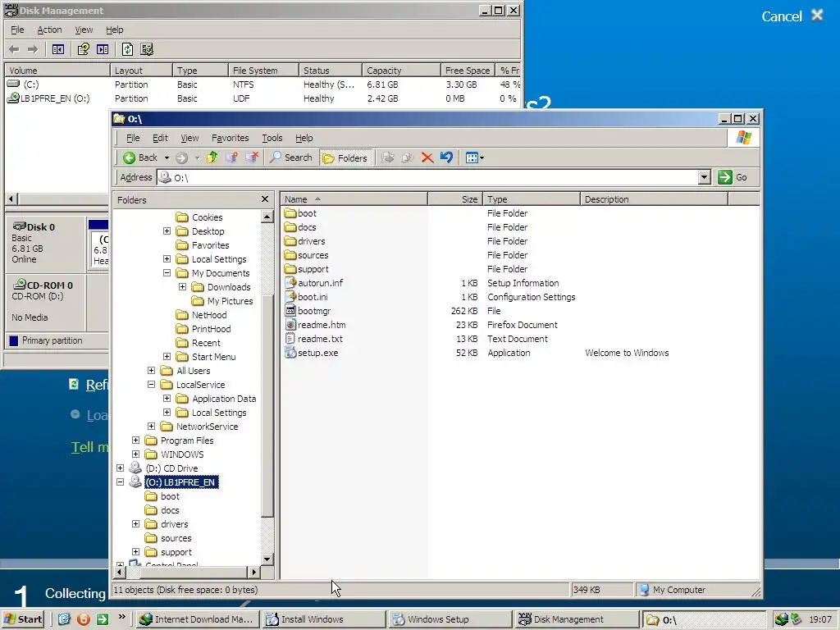Open the Tools menu in Explorer
Screen dimensions: 840x630
272,138
